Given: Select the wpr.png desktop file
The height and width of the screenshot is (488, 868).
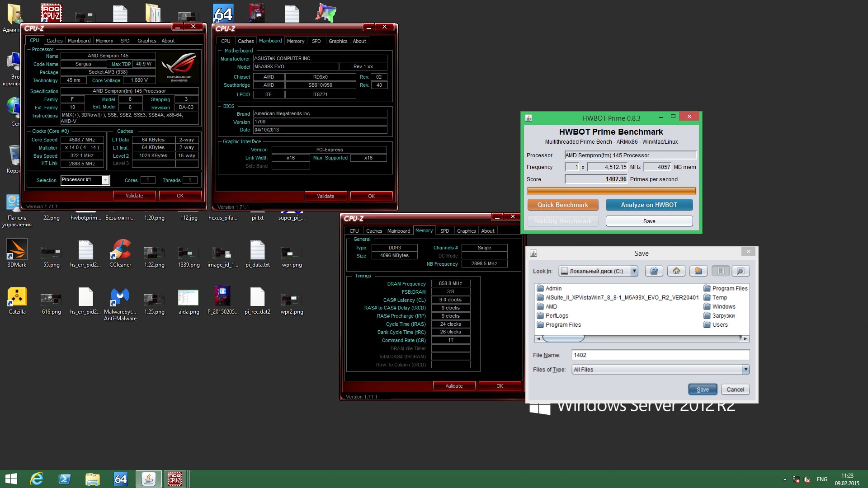Looking at the screenshot, I should point(292,256).
